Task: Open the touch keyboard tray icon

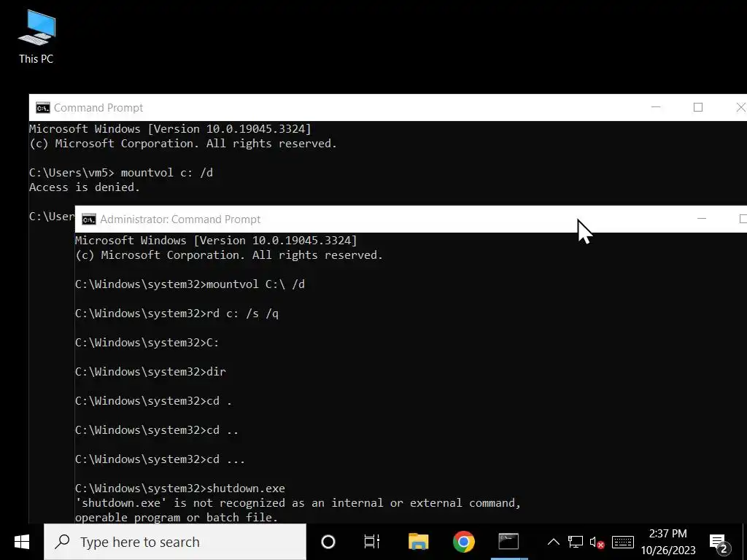Action: click(623, 542)
